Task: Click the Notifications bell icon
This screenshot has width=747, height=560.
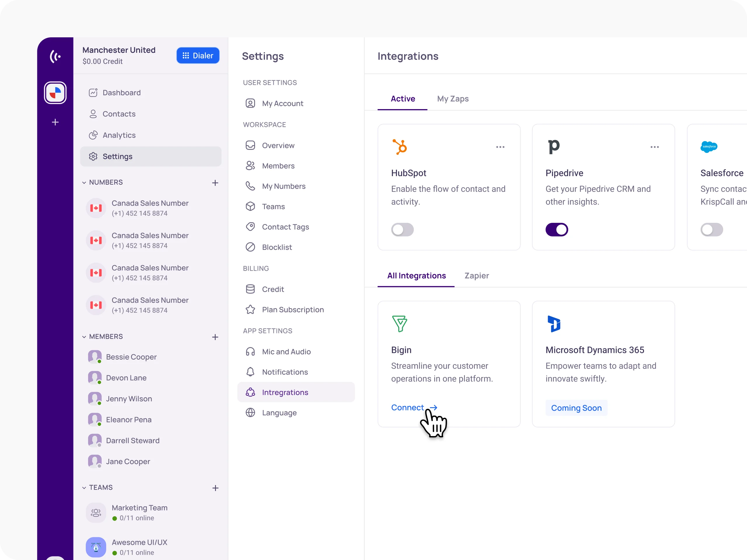Action: click(x=250, y=372)
